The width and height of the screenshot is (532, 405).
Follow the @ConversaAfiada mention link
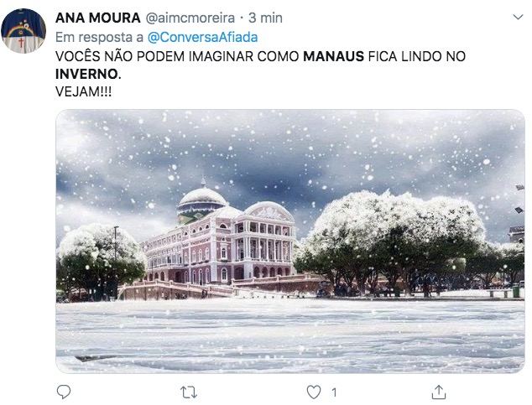click(202, 37)
